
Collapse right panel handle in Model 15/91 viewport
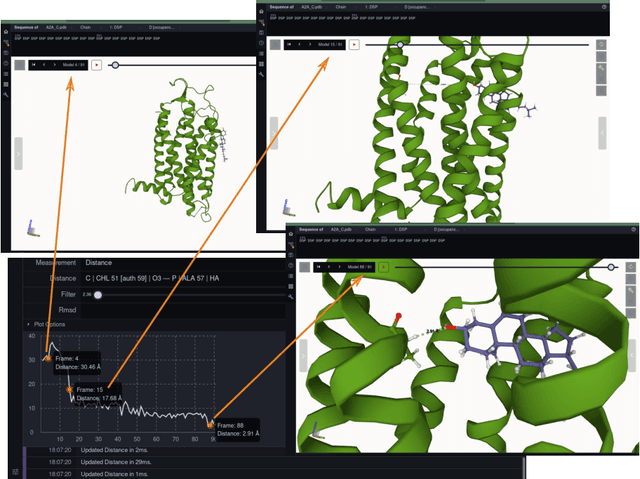[602, 133]
